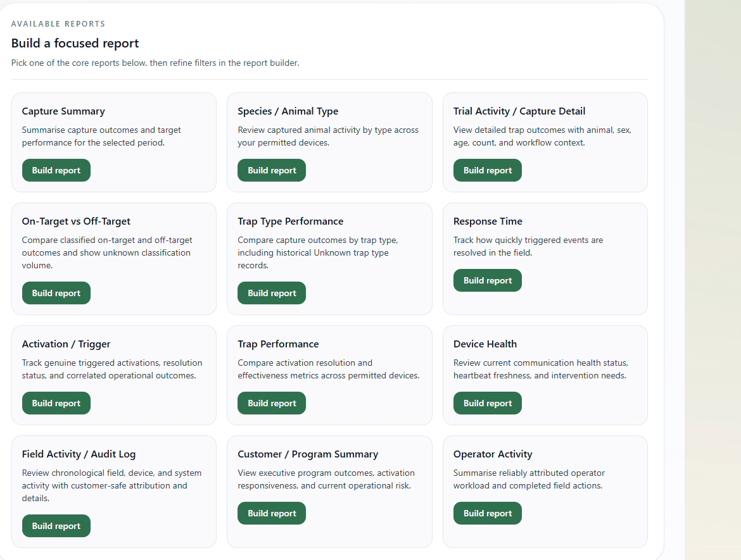Click the 'Track genuine triggered activations' description

[x=112, y=370]
